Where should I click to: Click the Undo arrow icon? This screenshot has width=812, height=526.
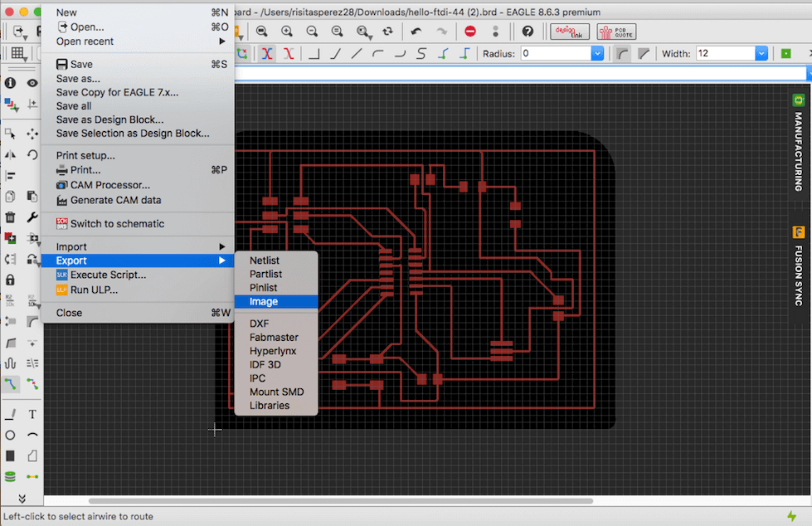(416, 32)
